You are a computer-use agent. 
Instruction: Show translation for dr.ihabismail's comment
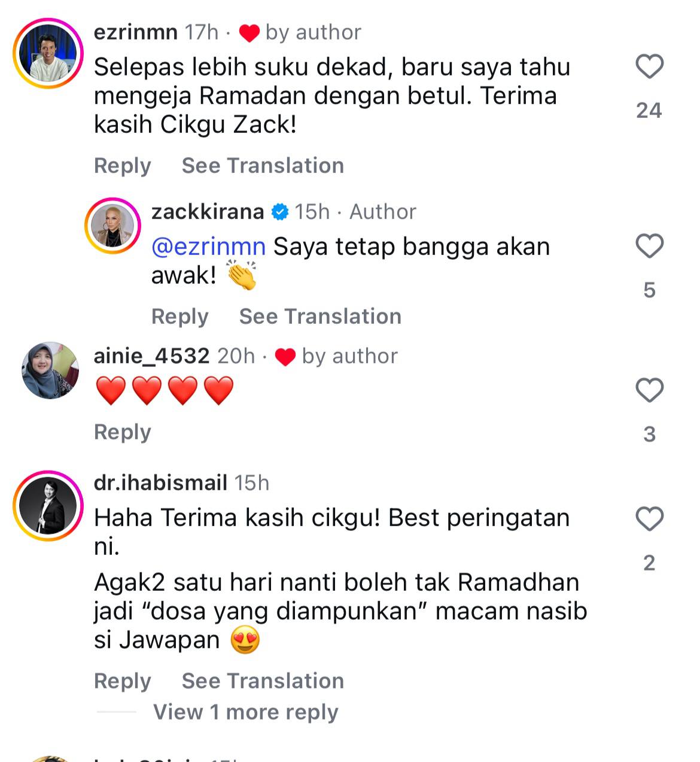(263, 681)
